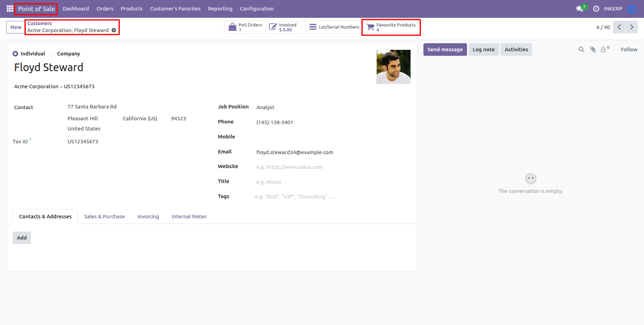Open the Configuration menu
Viewport: 644px width, 325px height.
[257, 9]
